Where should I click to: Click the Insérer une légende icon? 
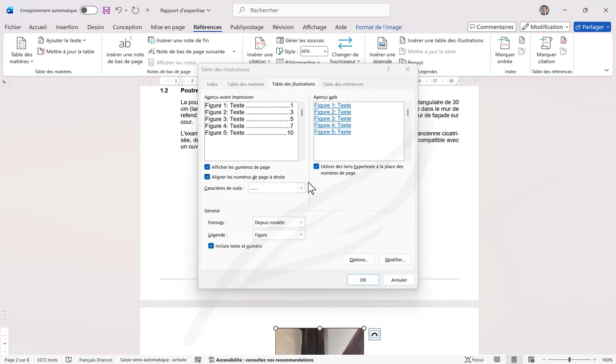point(382,44)
